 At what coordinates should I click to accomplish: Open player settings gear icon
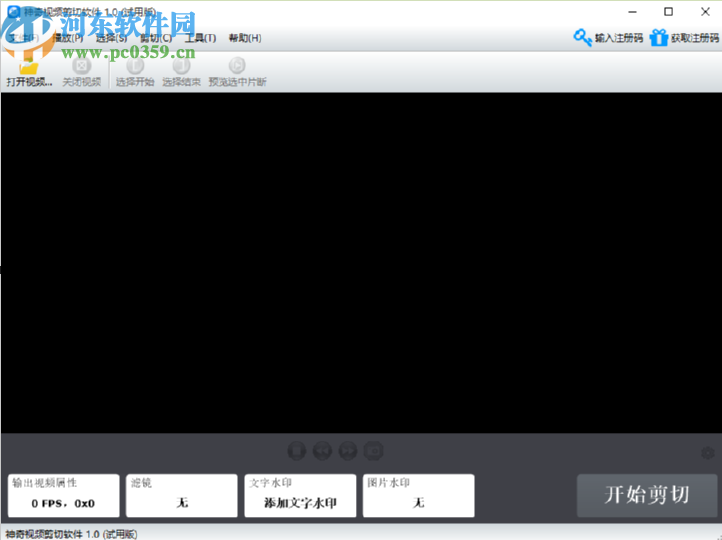click(x=707, y=453)
